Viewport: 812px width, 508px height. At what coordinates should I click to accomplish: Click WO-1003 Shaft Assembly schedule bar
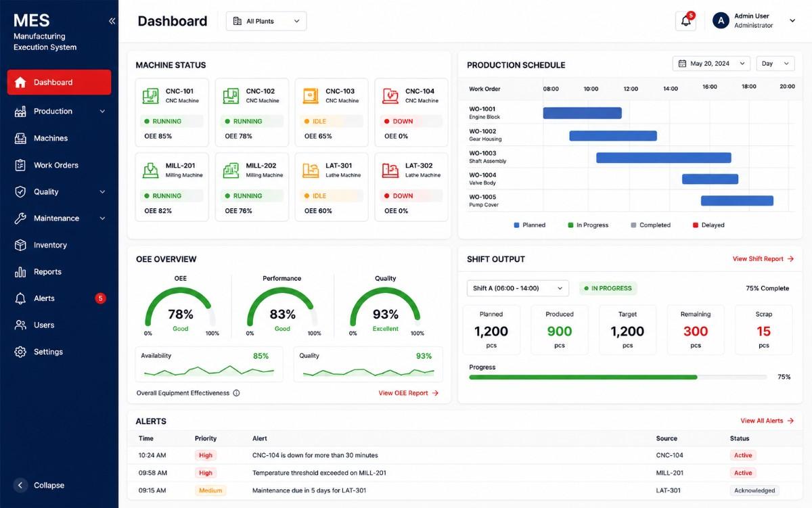pyautogui.click(x=664, y=158)
